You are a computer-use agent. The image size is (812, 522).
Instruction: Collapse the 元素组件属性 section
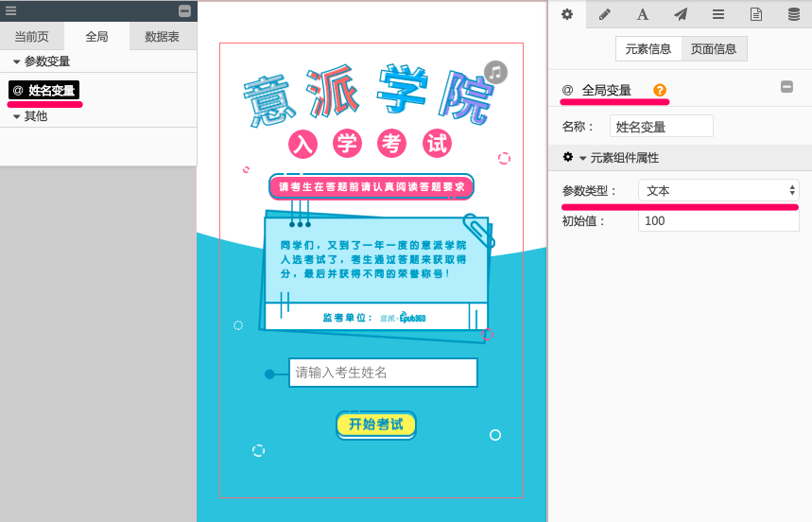[583, 158]
